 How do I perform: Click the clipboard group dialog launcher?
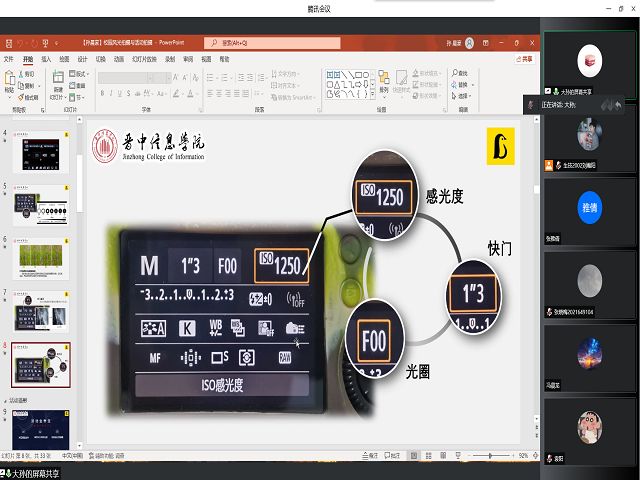point(42,110)
